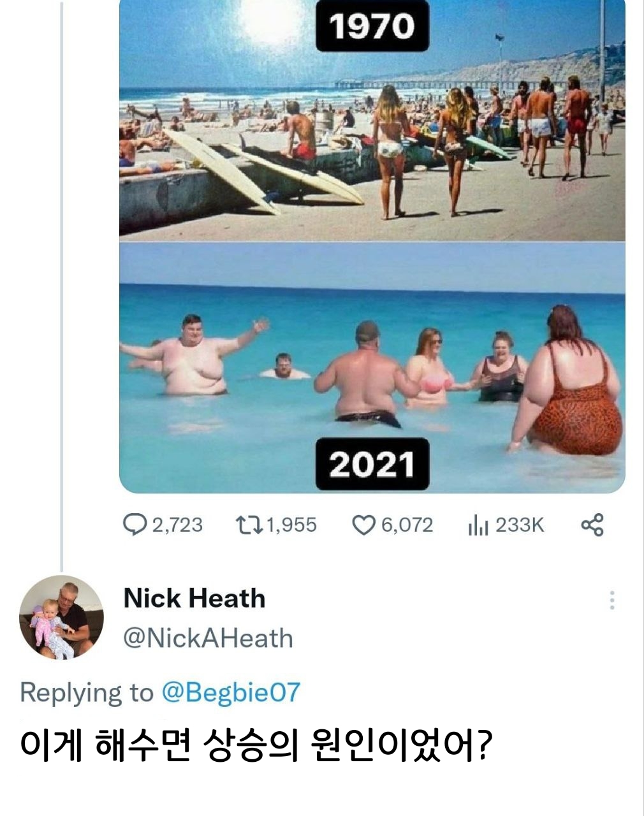The height and width of the screenshot is (816, 644).
Task: Retweet the post using the arrows icon
Action: [248, 525]
